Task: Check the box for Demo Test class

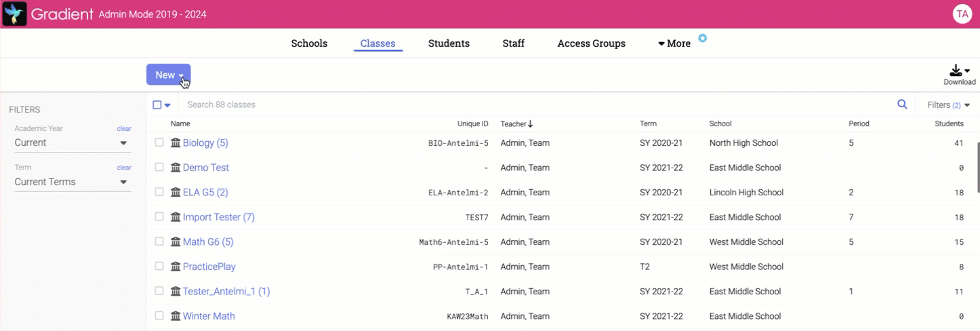Action: [x=159, y=168]
